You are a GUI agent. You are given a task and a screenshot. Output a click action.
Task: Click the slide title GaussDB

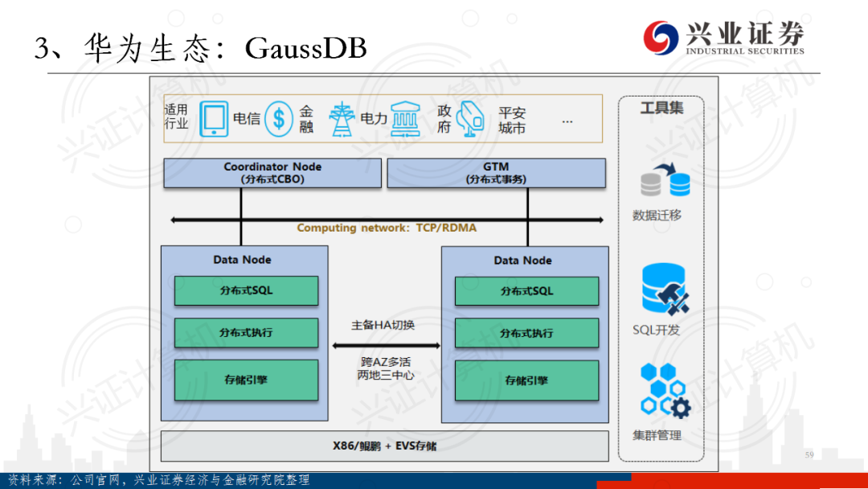[x=305, y=49]
